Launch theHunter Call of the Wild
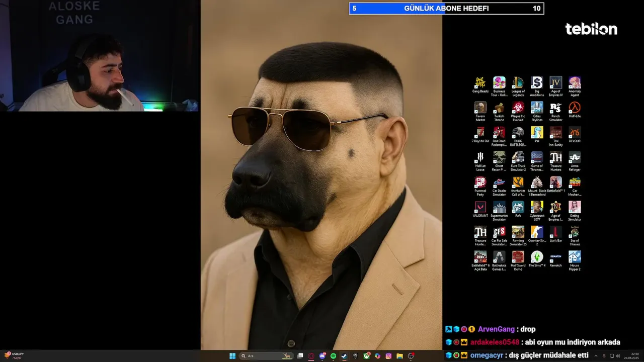Viewport: 644px width, 362px height. click(518, 186)
